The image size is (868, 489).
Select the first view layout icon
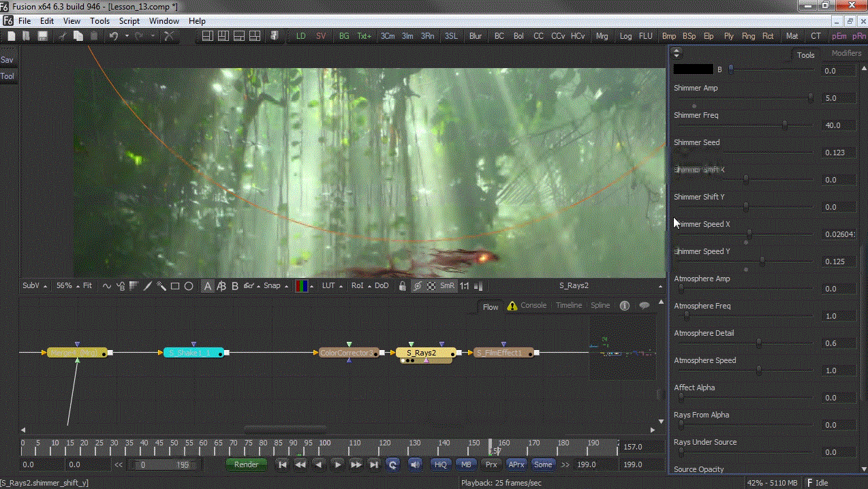click(208, 36)
